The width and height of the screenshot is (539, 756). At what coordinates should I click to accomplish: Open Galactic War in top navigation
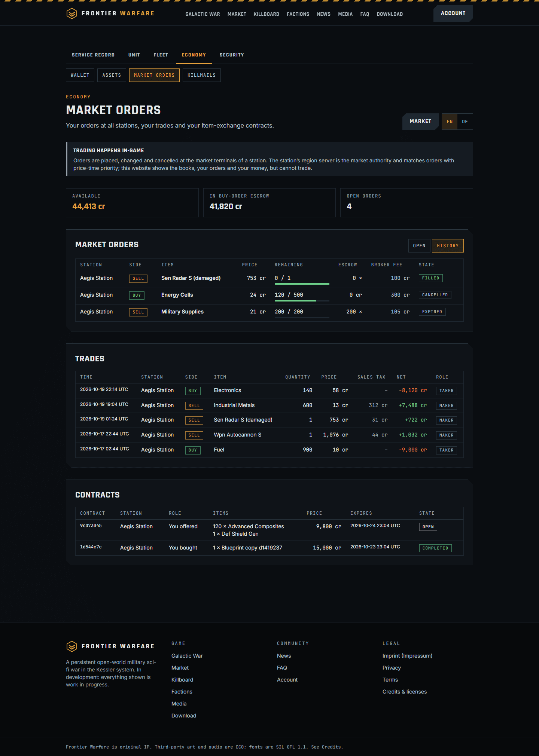(x=202, y=14)
